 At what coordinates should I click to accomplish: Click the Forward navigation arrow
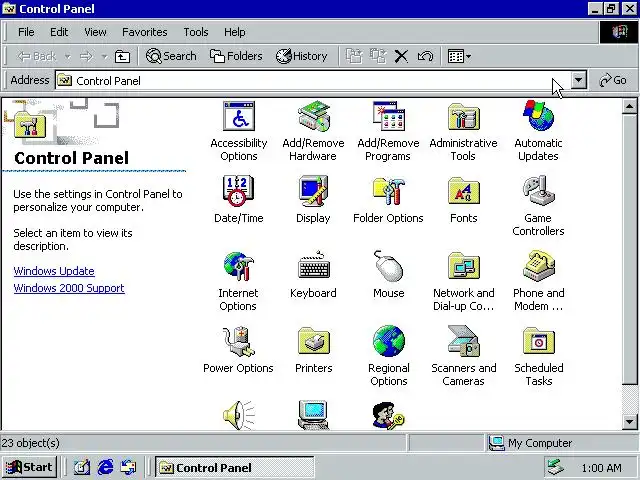click(x=86, y=56)
